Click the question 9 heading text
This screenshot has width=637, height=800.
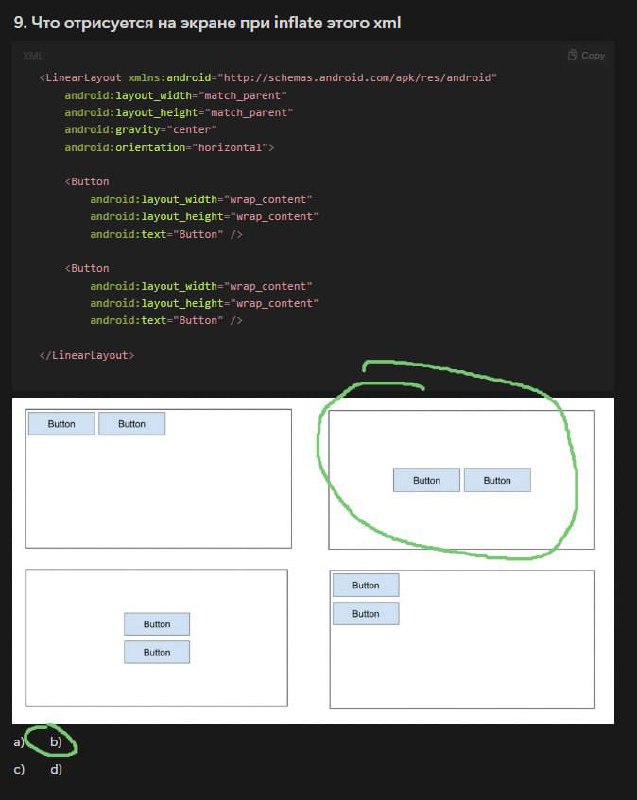pyautogui.click(x=207, y=22)
